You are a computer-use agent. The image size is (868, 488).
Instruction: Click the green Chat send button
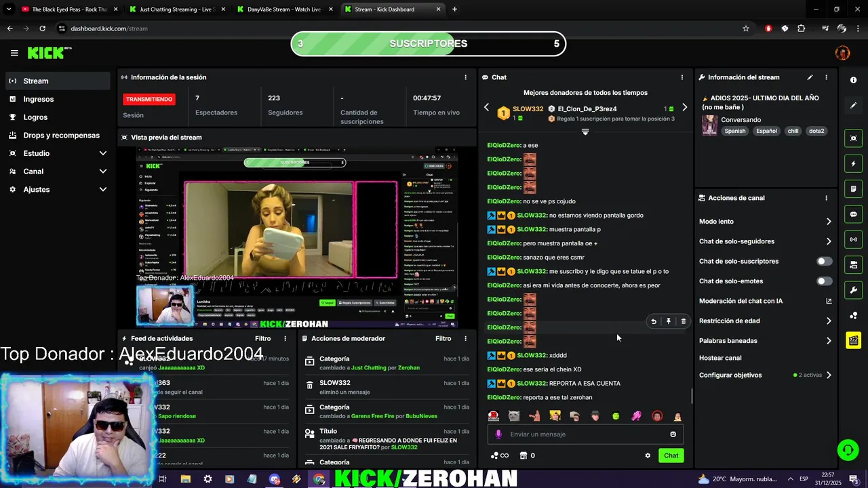tap(671, 455)
